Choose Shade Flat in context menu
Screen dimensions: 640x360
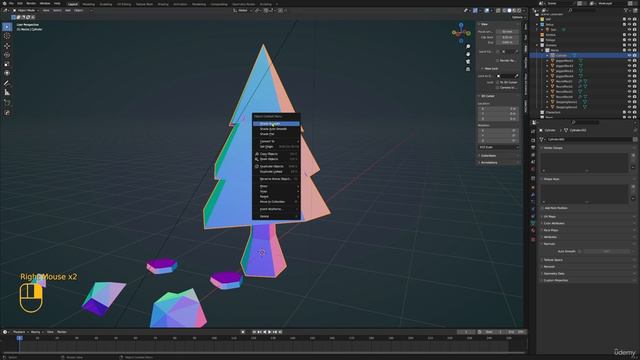[x=276, y=134]
